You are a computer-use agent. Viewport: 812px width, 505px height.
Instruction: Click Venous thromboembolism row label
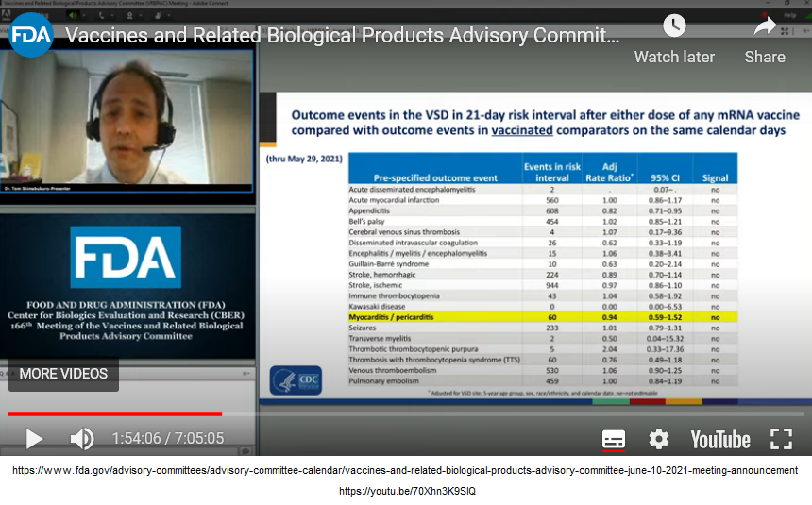(392, 370)
